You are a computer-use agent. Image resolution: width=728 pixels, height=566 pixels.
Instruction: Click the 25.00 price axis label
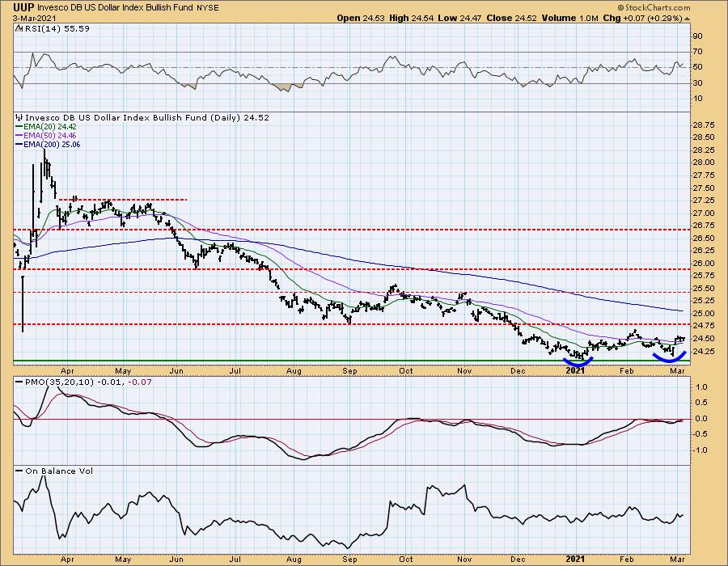coord(703,313)
